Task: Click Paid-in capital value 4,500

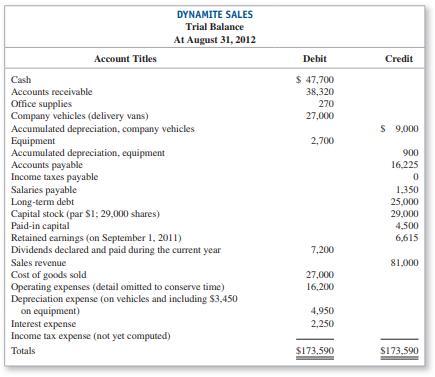Action: coord(407,226)
